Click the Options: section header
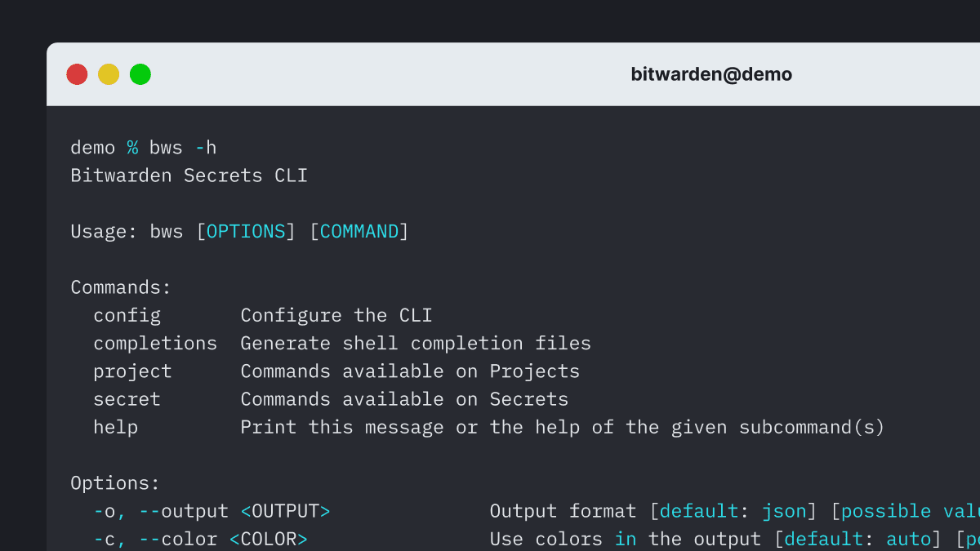980x551 pixels. [x=111, y=482]
